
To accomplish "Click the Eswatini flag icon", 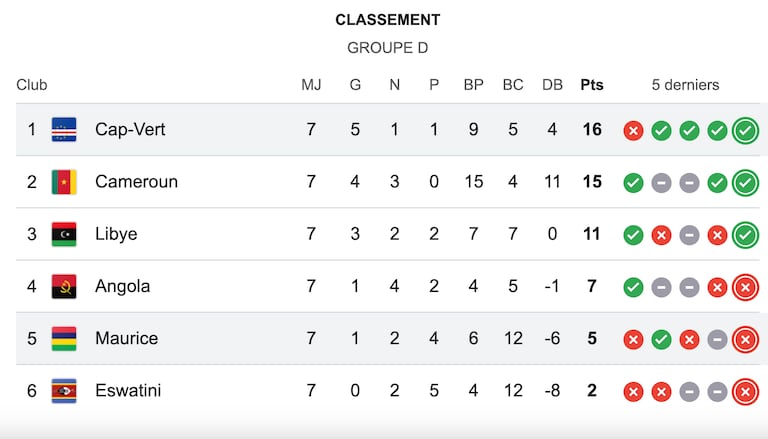I will click(64, 391).
